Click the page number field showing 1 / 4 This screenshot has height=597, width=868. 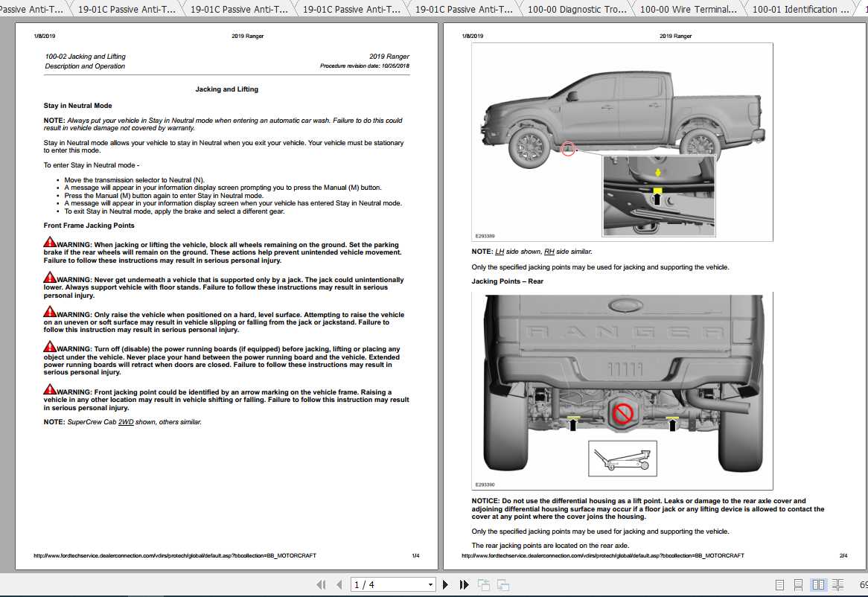pyautogui.click(x=387, y=585)
